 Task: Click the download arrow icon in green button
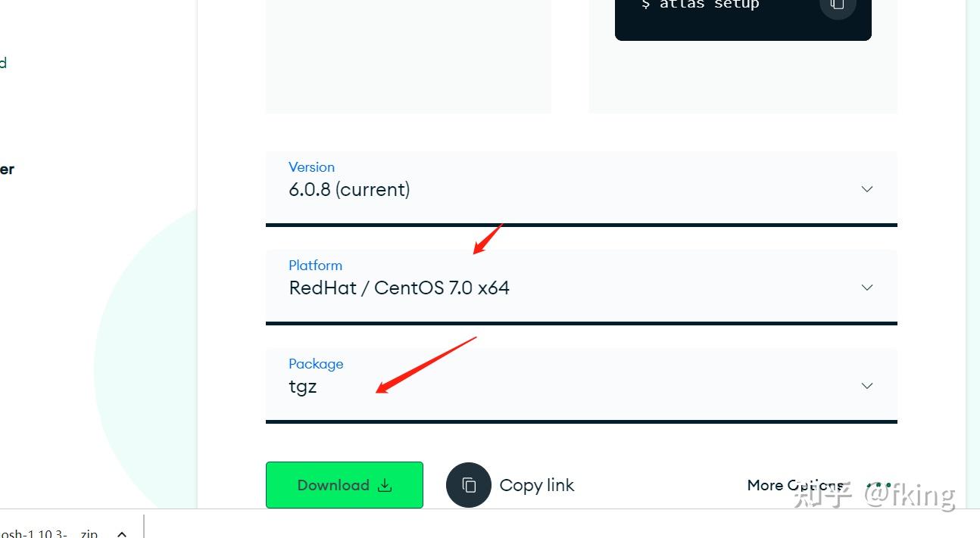[385, 485]
